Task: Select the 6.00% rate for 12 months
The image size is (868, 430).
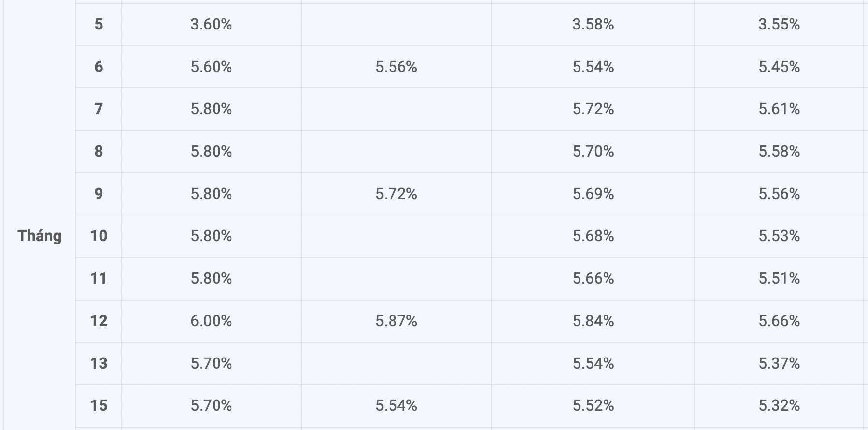Action: (x=211, y=321)
